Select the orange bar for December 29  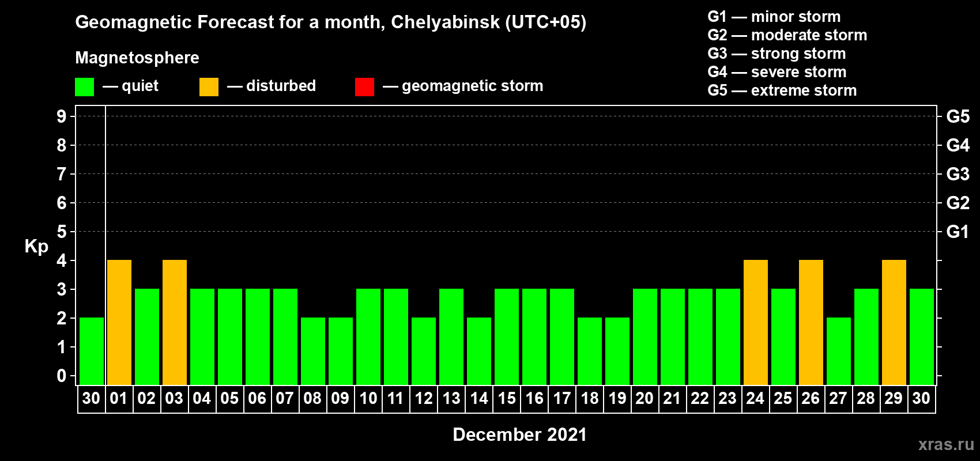click(x=894, y=322)
